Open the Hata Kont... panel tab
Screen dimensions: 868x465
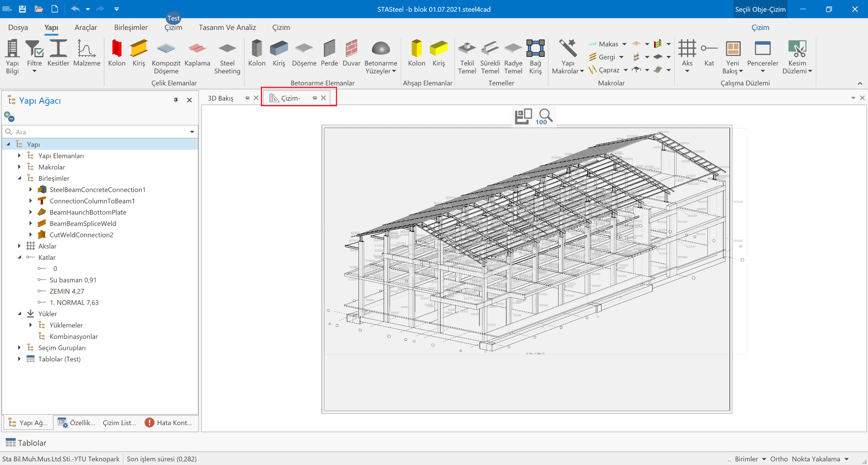pyautogui.click(x=169, y=422)
